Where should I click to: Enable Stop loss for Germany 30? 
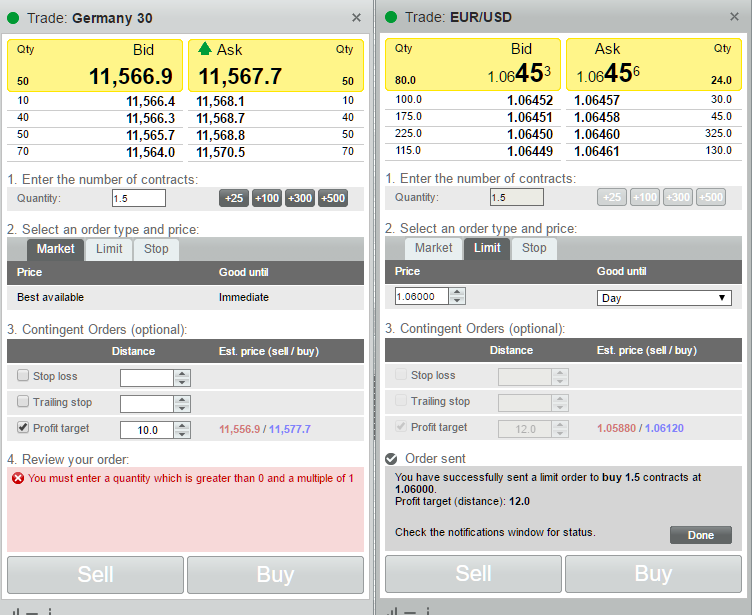(23, 375)
